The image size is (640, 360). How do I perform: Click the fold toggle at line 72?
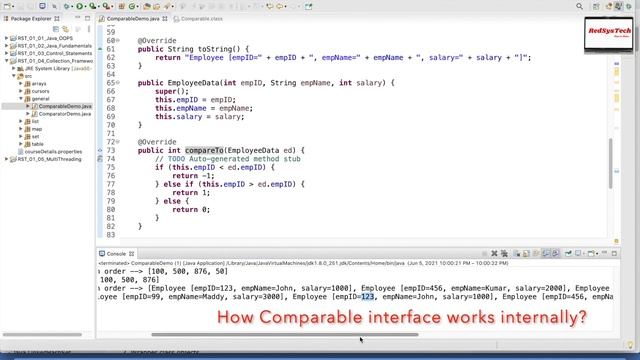(118, 142)
